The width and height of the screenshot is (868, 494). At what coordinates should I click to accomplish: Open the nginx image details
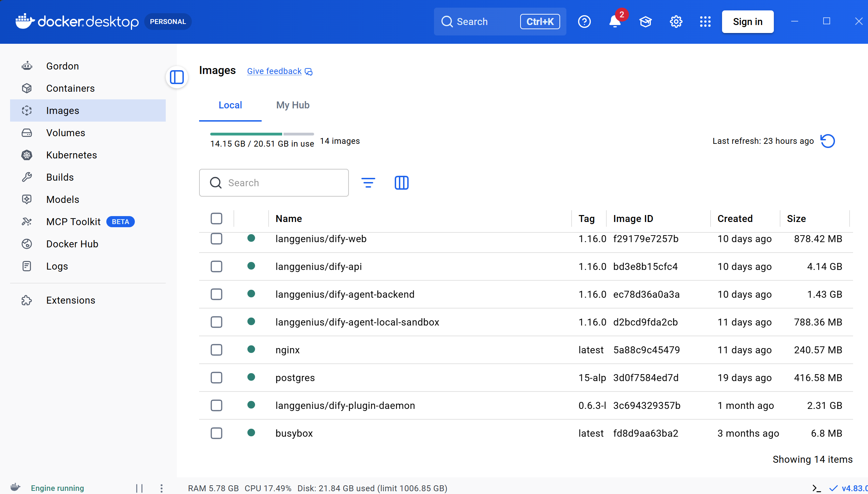pos(287,350)
